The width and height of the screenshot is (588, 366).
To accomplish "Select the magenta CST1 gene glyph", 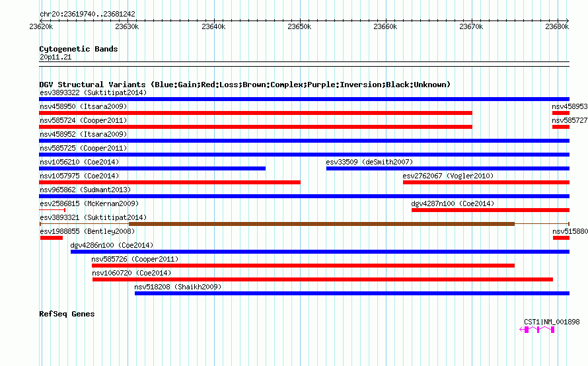I will pyautogui.click(x=537, y=330).
